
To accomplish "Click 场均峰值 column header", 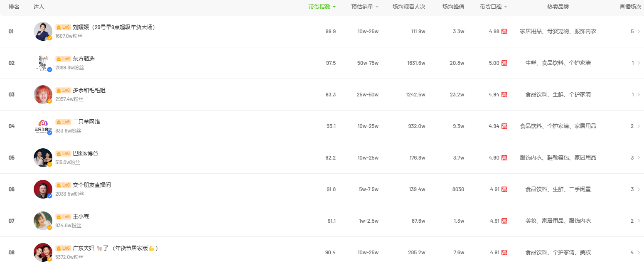I will (x=453, y=7).
